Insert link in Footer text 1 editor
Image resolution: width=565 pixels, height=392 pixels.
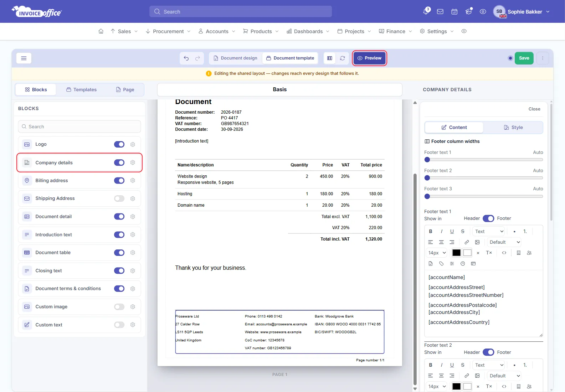(467, 242)
